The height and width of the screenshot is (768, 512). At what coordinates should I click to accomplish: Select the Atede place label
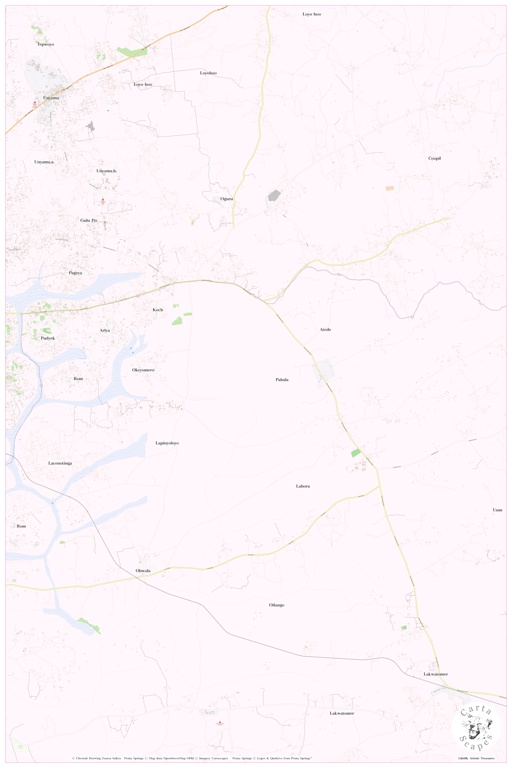click(x=325, y=330)
